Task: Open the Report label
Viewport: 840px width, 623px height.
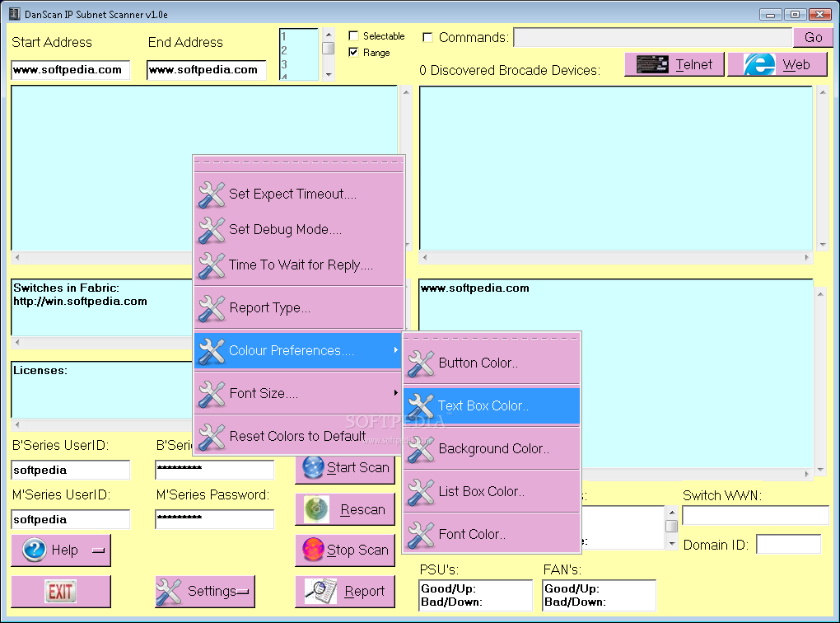Action: point(364,592)
